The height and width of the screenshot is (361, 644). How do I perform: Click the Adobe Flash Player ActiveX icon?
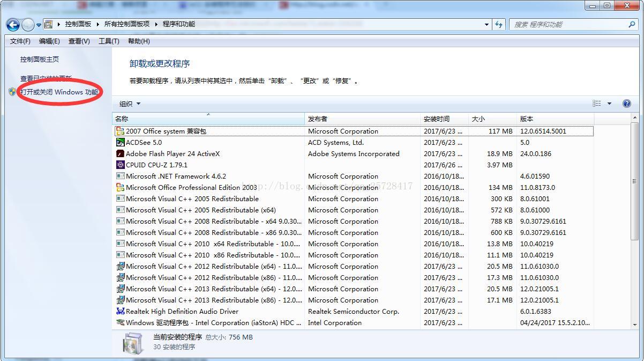(121, 153)
